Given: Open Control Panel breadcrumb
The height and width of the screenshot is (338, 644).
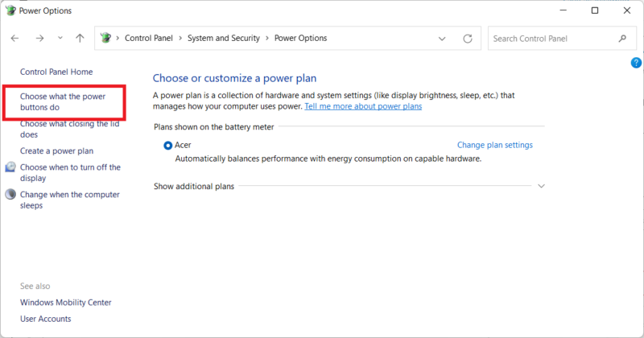Looking at the screenshot, I should pos(149,38).
